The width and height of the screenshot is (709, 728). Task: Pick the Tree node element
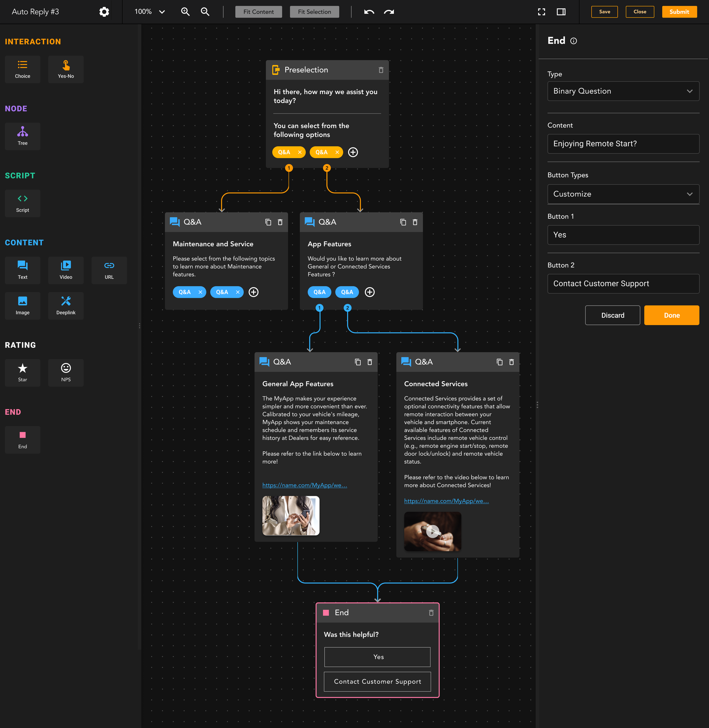point(22,136)
